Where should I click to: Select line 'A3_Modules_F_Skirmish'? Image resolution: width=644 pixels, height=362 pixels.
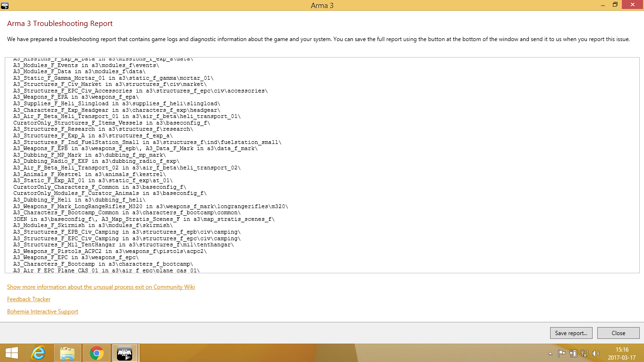tap(93, 226)
